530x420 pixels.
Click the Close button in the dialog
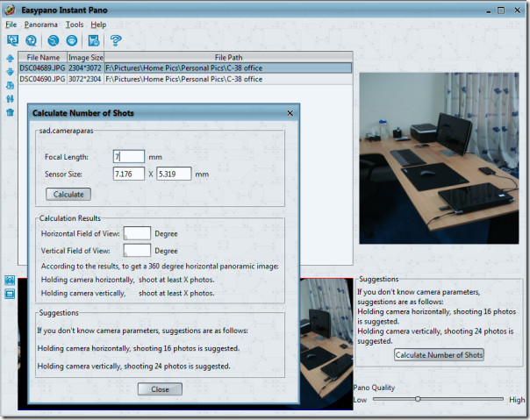point(160,389)
